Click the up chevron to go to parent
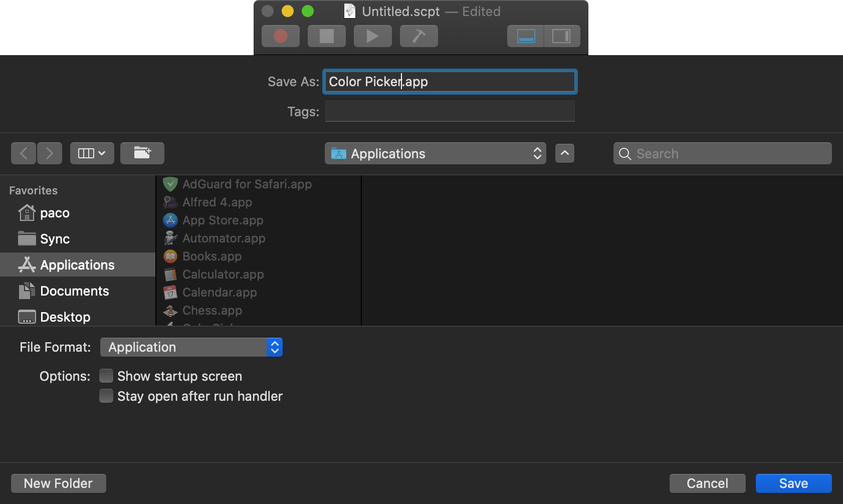Image resolution: width=843 pixels, height=504 pixels. (x=564, y=153)
